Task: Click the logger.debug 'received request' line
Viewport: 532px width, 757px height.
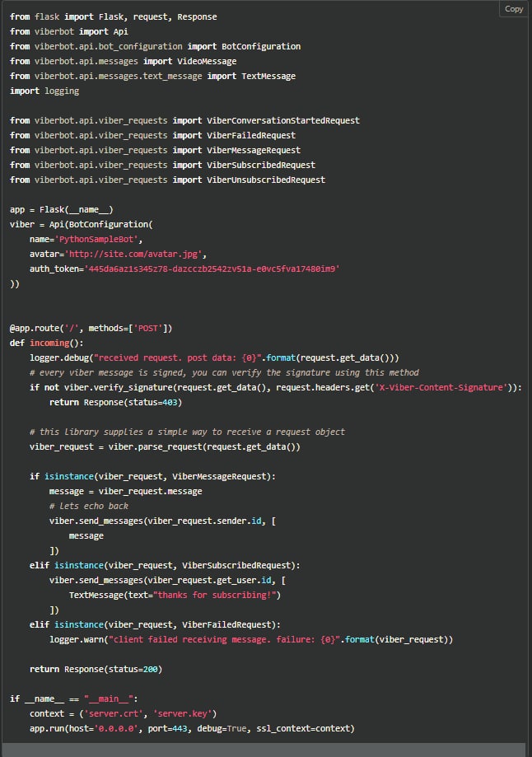Action: pos(214,358)
